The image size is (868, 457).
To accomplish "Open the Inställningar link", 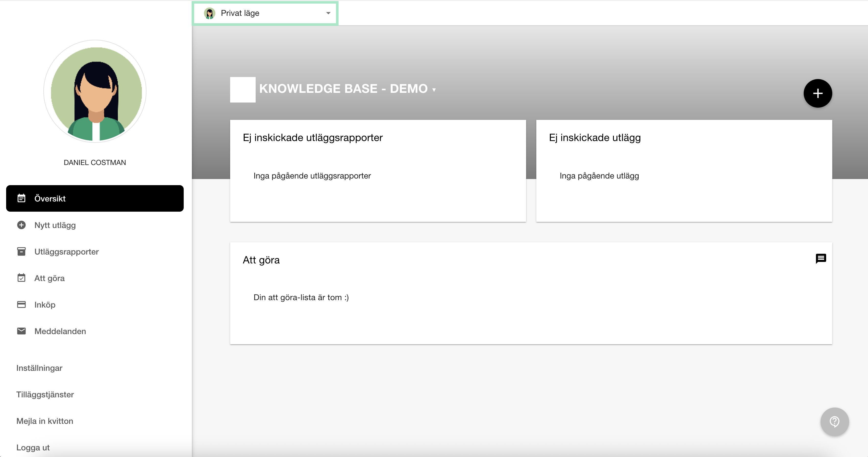I will 40,368.
